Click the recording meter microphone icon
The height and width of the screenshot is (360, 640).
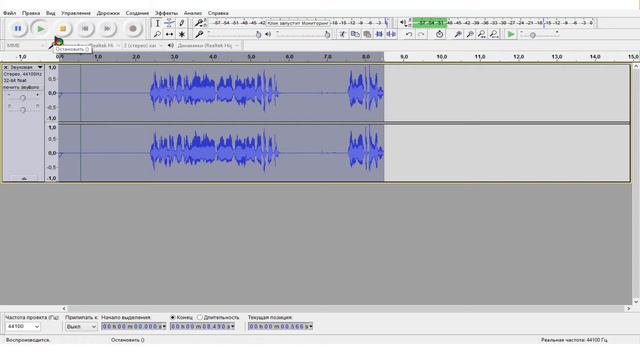coord(199,23)
